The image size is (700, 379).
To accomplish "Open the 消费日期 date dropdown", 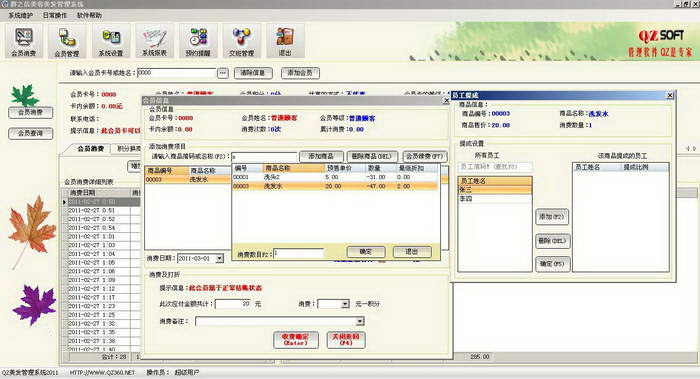I will [x=219, y=258].
